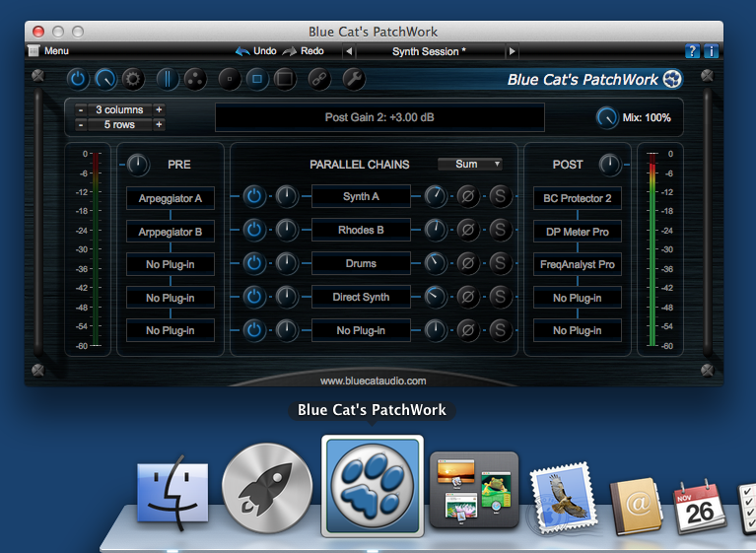Viewport: 756px width, 553px height.
Task: Click the Drums output gain knob
Action: [436, 263]
